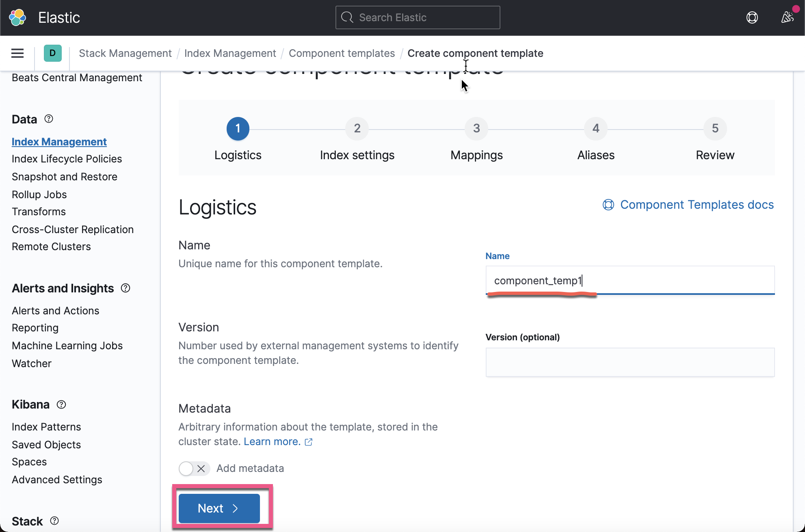This screenshot has height=532, width=805.
Task: Open alerts via the bell icon with notification dot
Action: [x=787, y=17]
